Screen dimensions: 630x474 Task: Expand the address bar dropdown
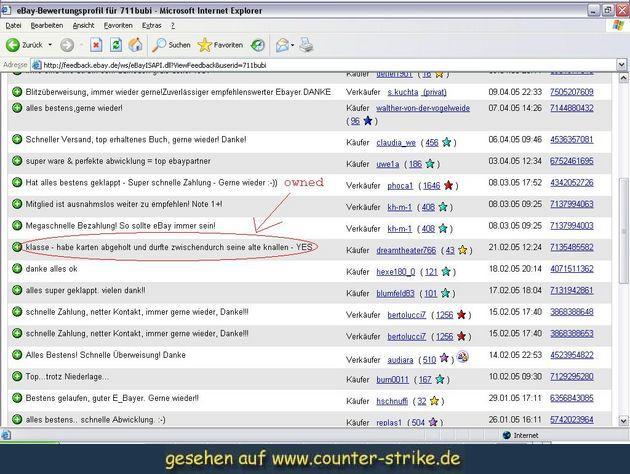622,65
